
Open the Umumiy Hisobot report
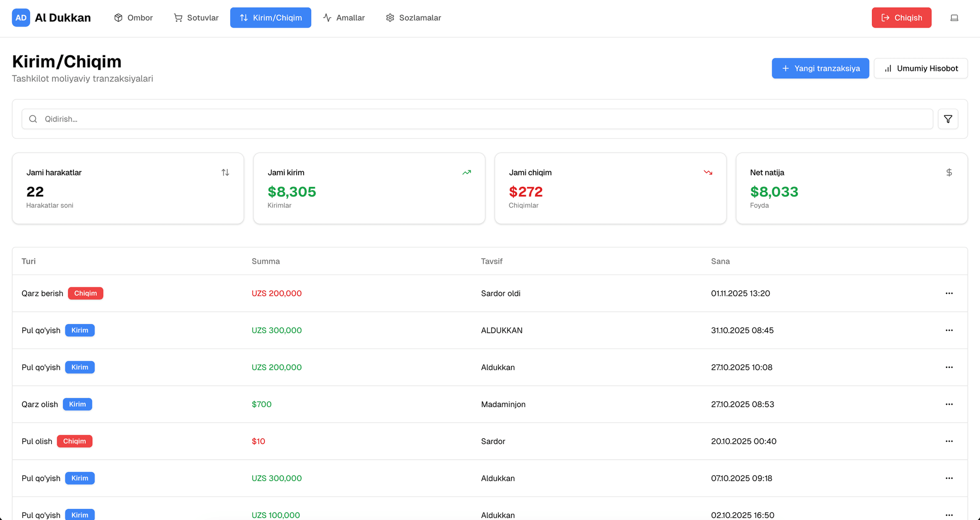[920, 68]
